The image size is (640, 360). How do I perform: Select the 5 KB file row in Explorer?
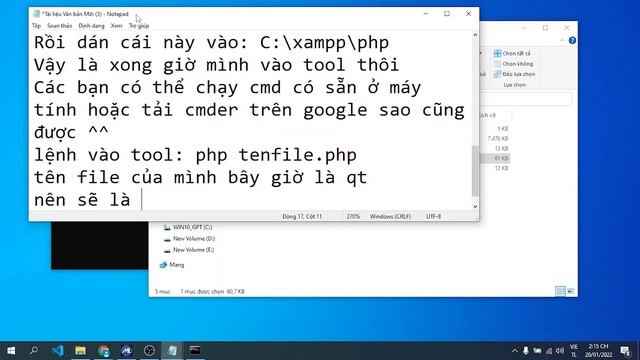(x=495, y=129)
